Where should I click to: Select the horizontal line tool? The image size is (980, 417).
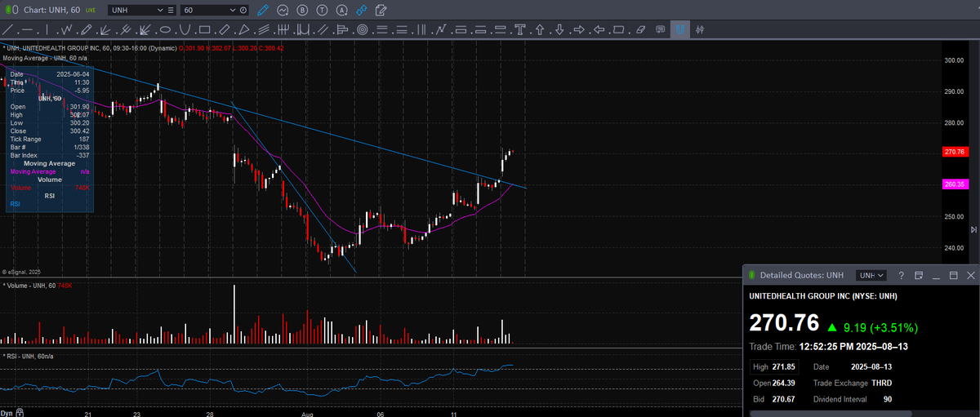(x=27, y=30)
